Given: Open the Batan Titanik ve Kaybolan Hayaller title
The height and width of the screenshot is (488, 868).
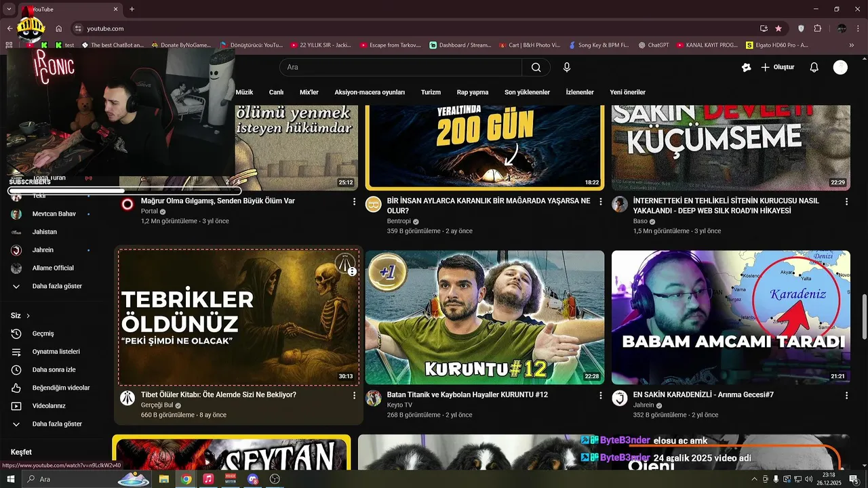Looking at the screenshot, I should [x=467, y=394].
